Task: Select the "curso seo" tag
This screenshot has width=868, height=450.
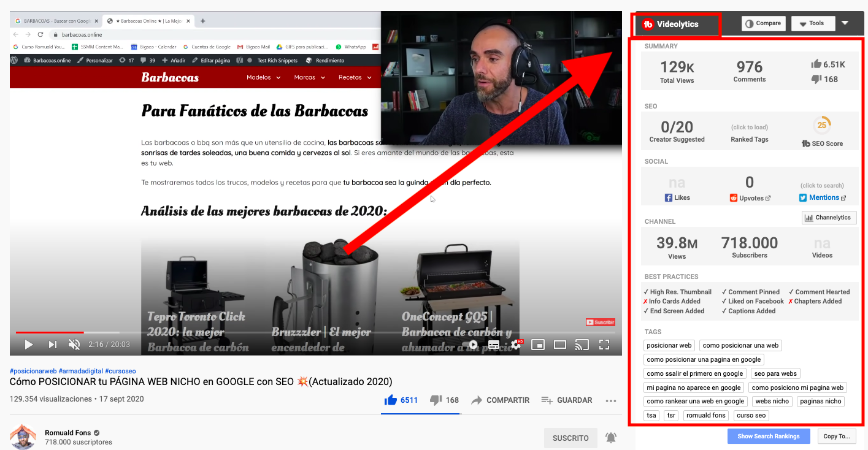Action: 751,416
